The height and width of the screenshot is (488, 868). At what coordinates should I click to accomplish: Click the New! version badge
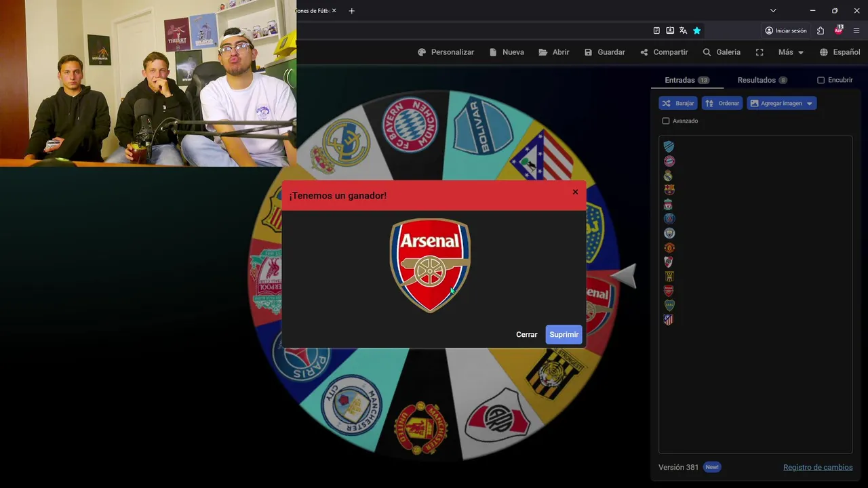(711, 467)
